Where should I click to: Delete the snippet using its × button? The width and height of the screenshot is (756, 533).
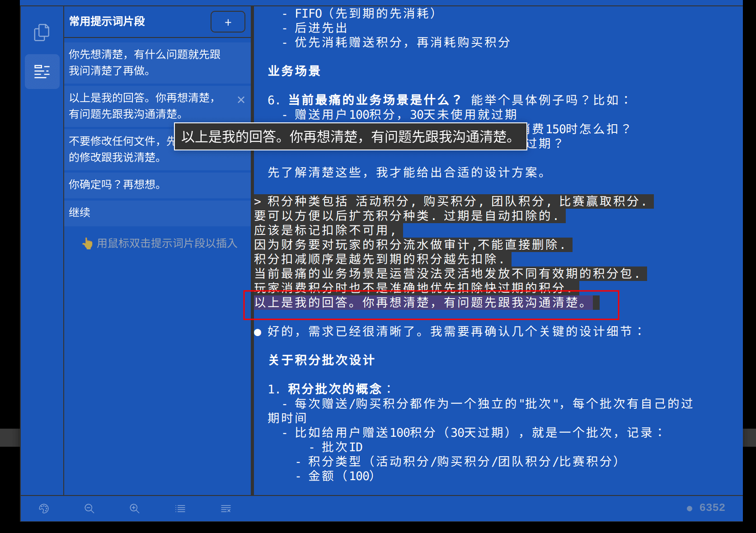[x=241, y=100]
